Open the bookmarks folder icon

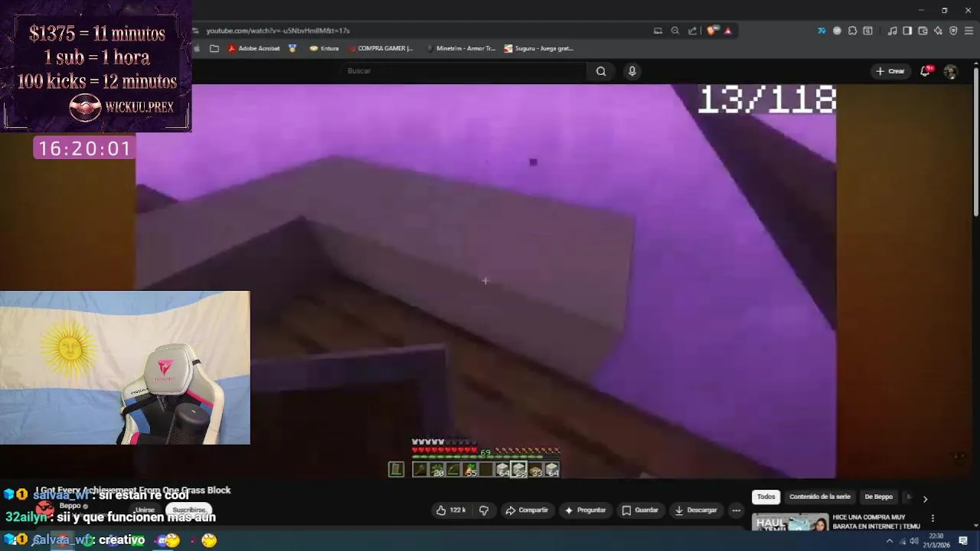(214, 48)
